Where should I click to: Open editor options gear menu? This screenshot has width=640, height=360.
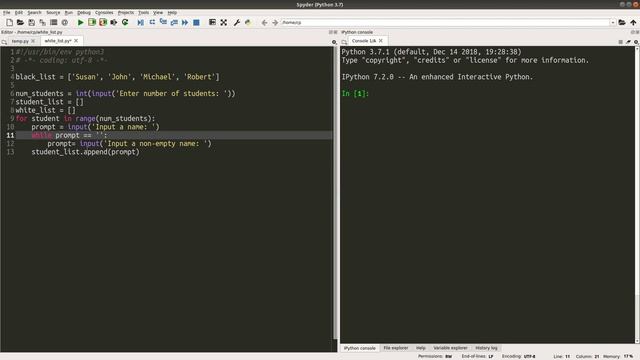point(334,42)
